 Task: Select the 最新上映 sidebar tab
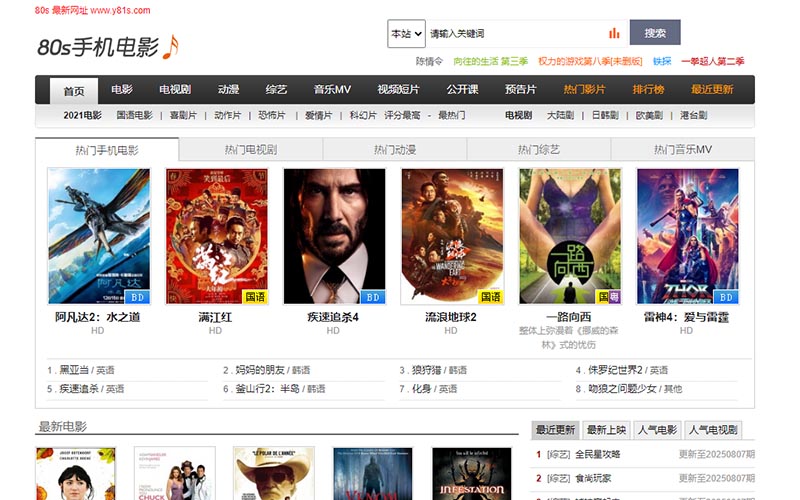tap(606, 430)
